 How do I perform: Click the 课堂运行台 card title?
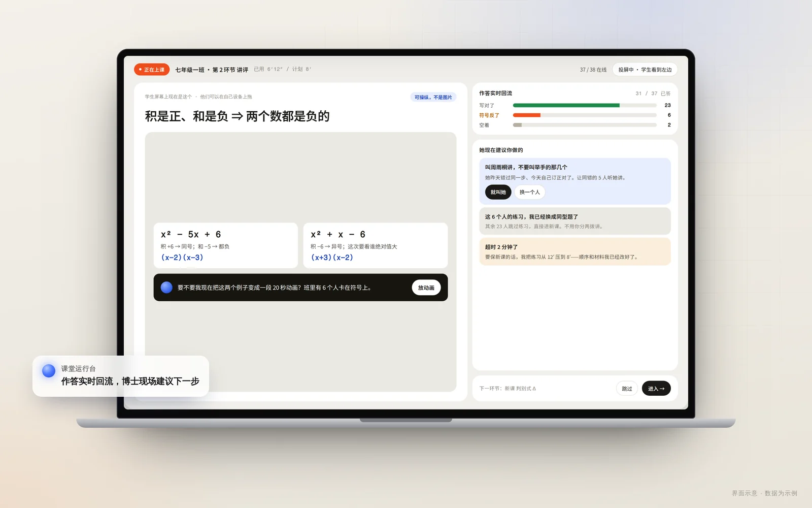point(78,369)
